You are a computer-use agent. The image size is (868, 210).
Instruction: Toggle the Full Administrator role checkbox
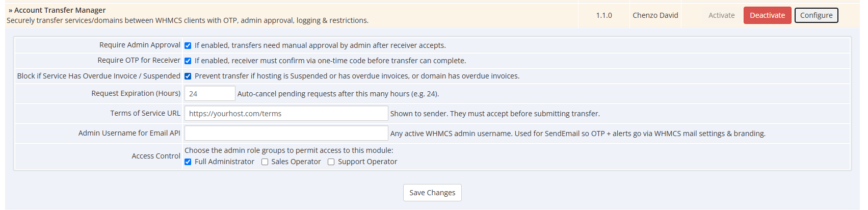click(x=188, y=162)
